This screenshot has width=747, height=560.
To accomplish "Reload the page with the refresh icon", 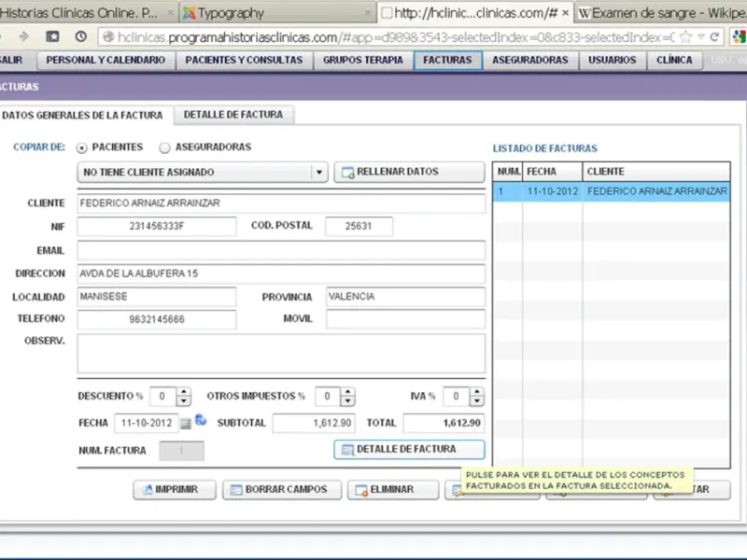I will pyautogui.click(x=714, y=36).
